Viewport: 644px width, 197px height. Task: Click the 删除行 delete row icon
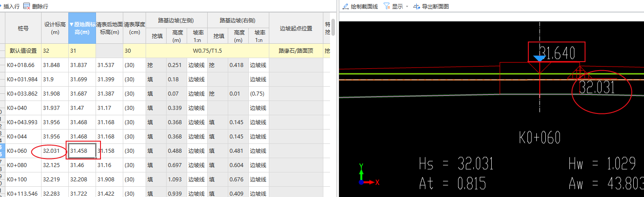coord(27,6)
